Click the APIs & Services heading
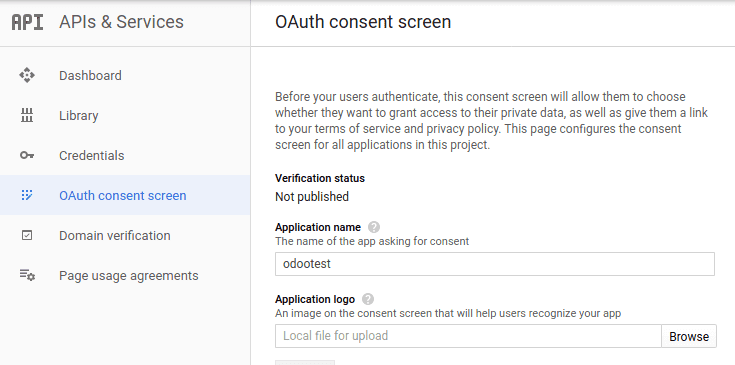This screenshot has height=365, width=735. click(121, 22)
